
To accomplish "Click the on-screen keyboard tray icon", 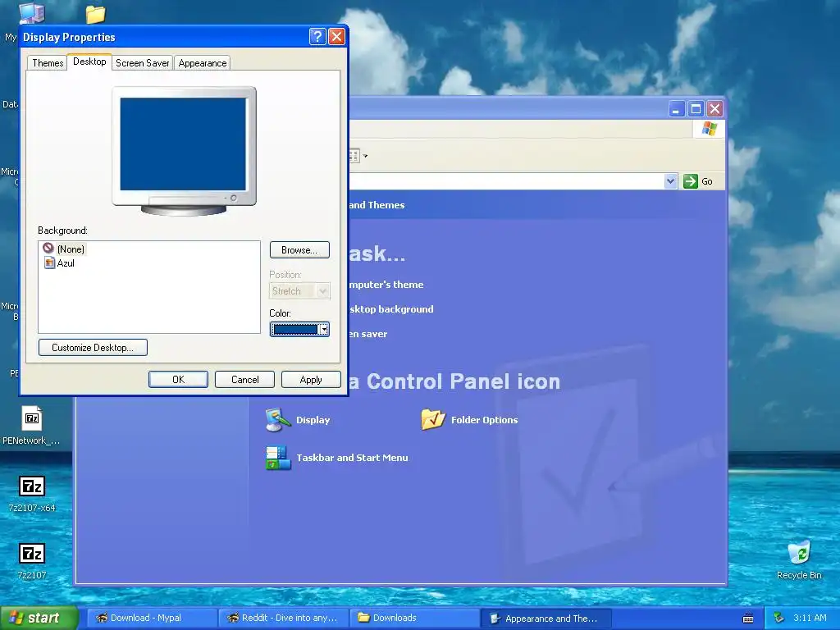I will (748, 619).
